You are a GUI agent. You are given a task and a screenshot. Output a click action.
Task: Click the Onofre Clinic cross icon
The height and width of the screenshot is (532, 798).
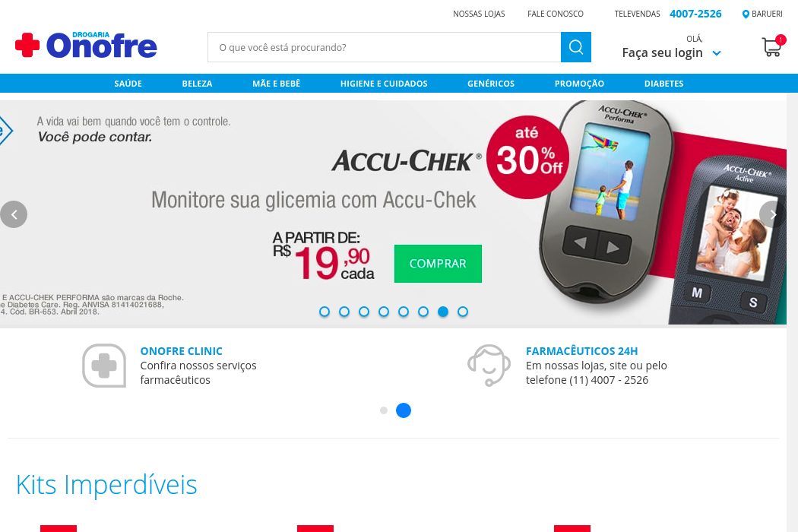tap(104, 366)
